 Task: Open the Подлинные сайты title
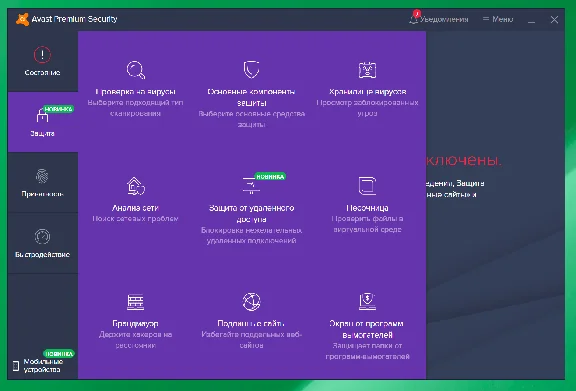251,324
